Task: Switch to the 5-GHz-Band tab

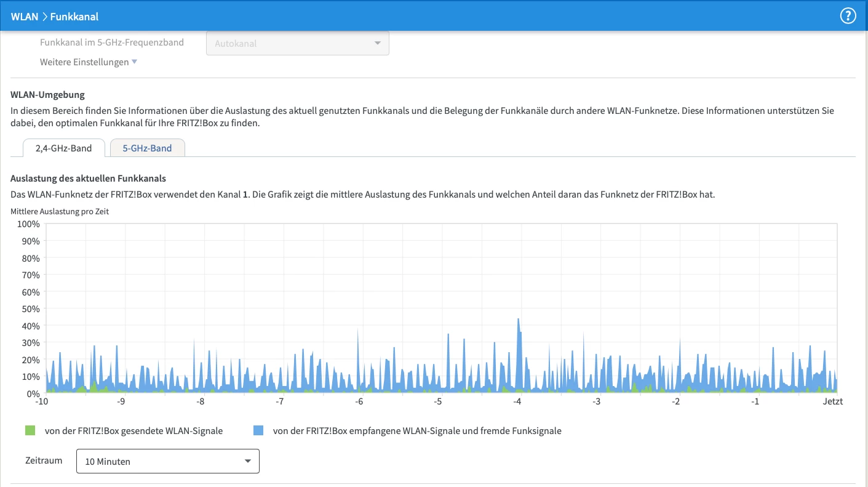Action: 147,148
